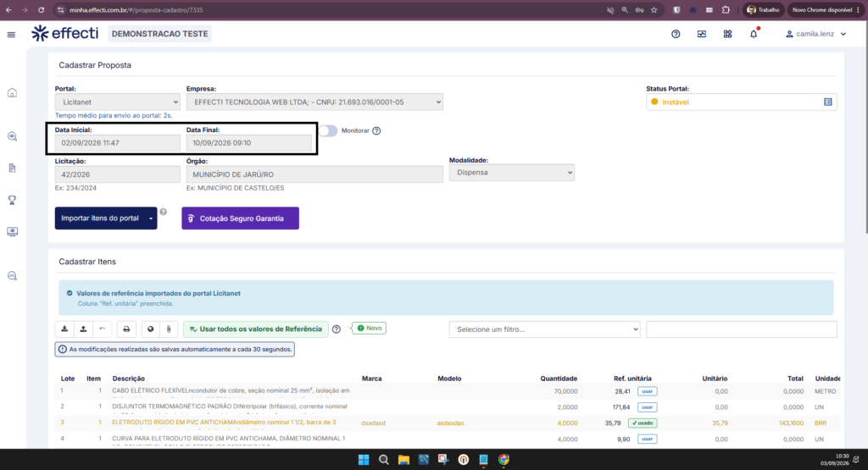Expand the Modalidade dropdown showing Dispensa
Image resolution: width=868 pixels, height=470 pixels.
click(511, 173)
